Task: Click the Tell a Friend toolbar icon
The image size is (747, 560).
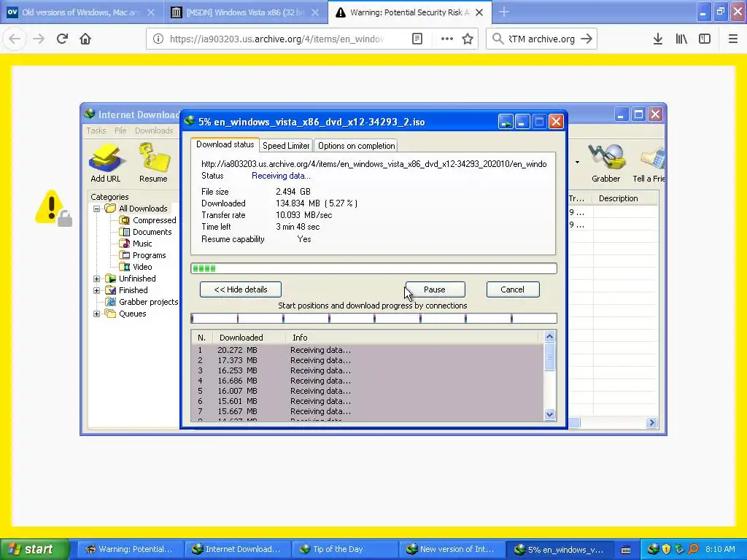Action: pyautogui.click(x=649, y=164)
